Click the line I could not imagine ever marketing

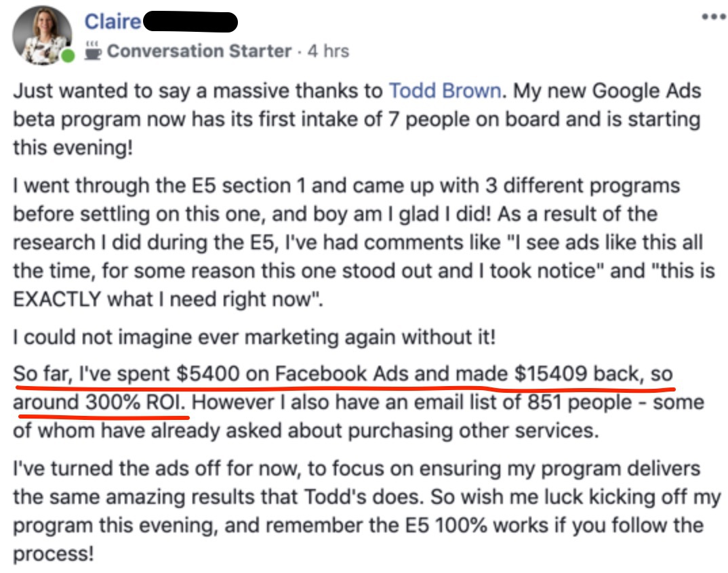tap(254, 337)
